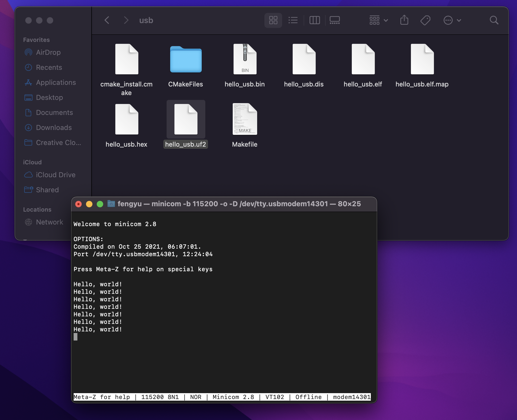The width and height of the screenshot is (517, 420).
Task: Collapse the Favorites sidebar section
Action: coord(36,39)
